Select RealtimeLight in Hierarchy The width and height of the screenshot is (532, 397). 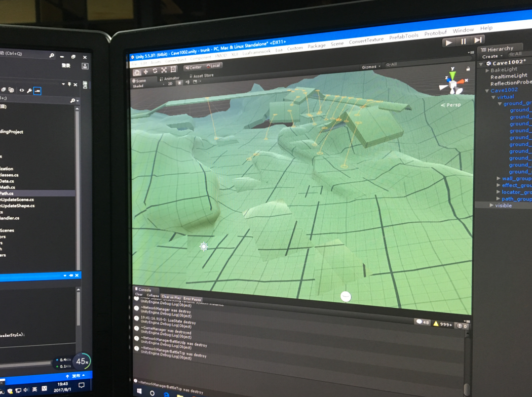point(509,76)
